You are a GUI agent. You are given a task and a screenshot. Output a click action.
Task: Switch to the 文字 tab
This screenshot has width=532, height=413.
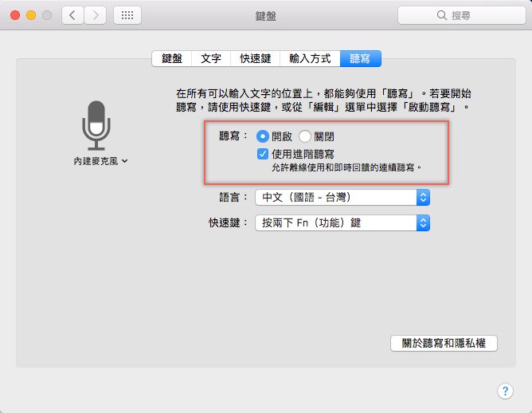point(211,58)
